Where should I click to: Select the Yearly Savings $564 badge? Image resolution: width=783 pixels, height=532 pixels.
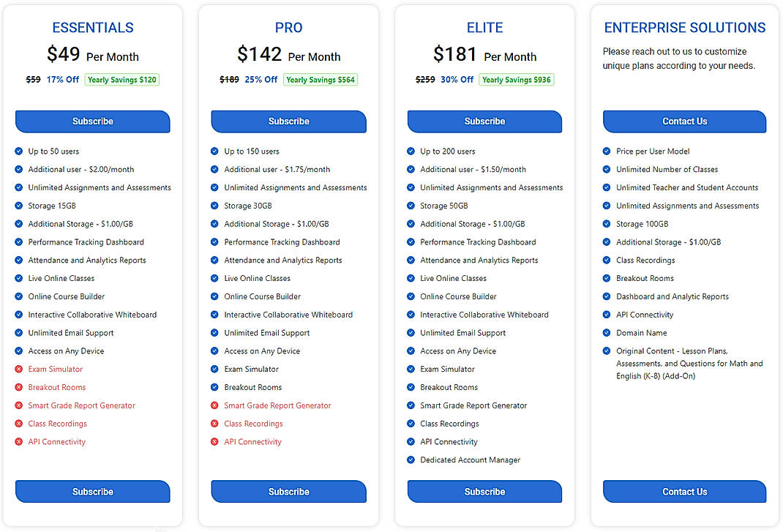(321, 79)
